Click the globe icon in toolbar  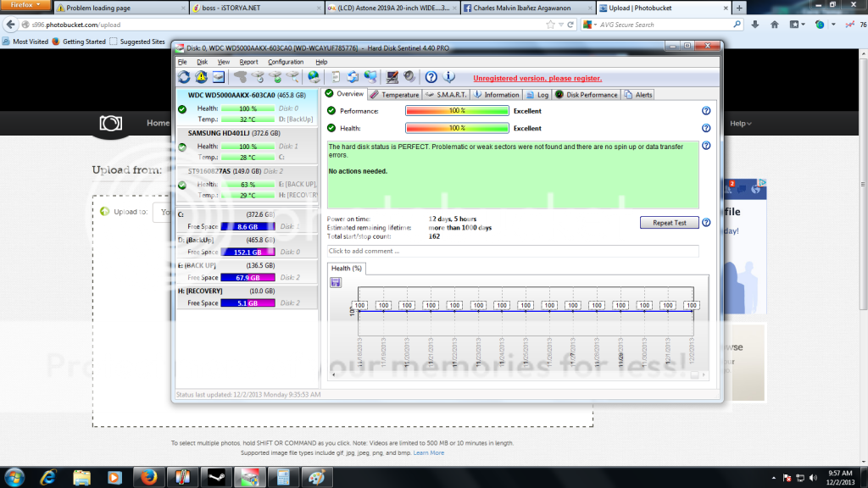click(x=314, y=77)
